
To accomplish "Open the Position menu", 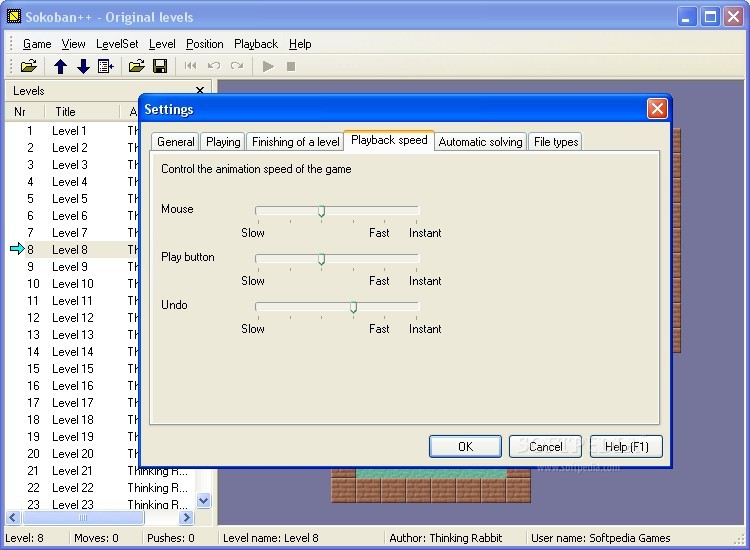I will [x=204, y=44].
